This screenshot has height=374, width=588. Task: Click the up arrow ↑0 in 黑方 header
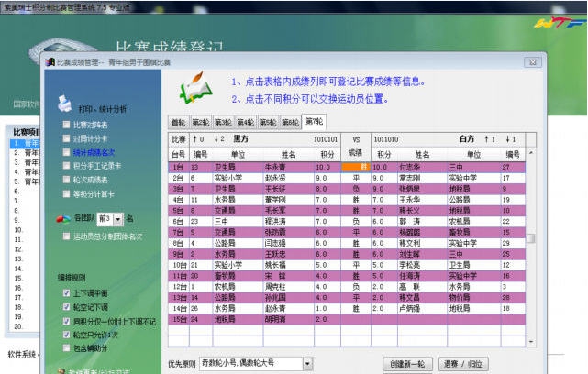click(195, 139)
